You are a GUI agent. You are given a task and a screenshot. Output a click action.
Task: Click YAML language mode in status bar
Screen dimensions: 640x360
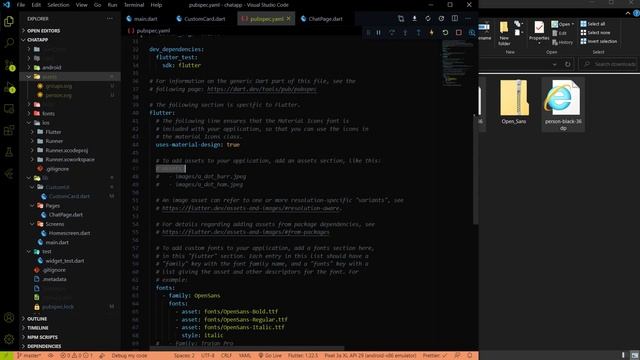click(245, 356)
